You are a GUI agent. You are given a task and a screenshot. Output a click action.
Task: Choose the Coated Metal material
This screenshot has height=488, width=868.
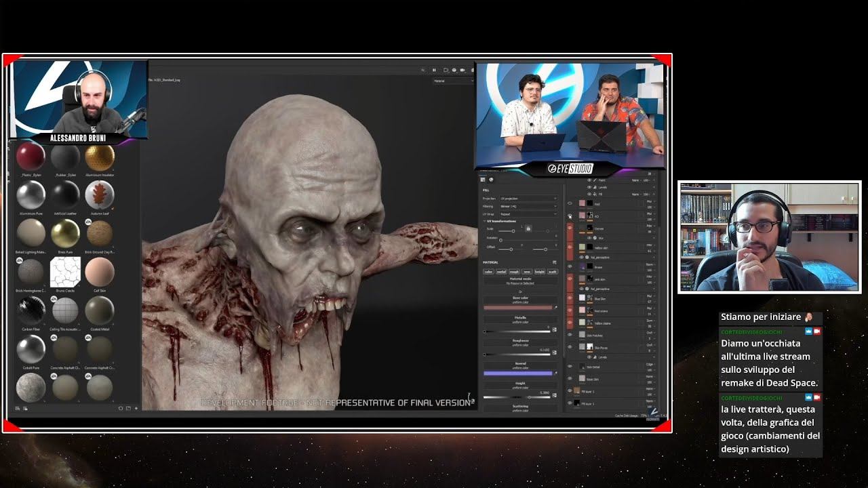(x=100, y=310)
